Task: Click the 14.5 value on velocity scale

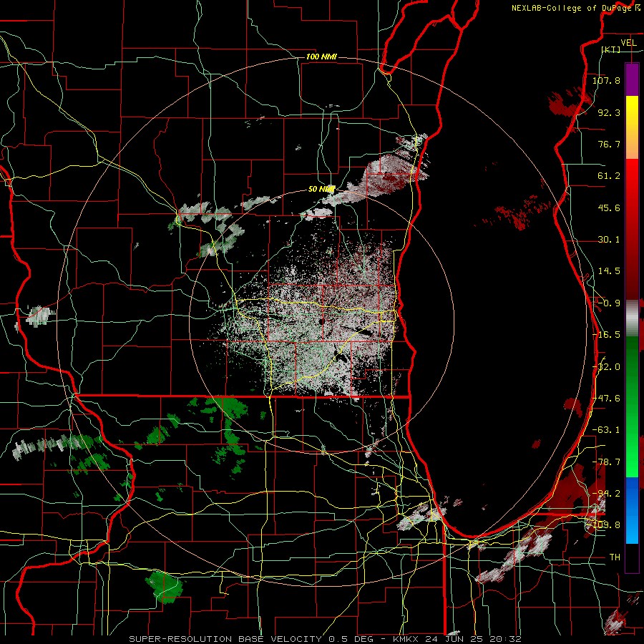Action: tap(609, 271)
